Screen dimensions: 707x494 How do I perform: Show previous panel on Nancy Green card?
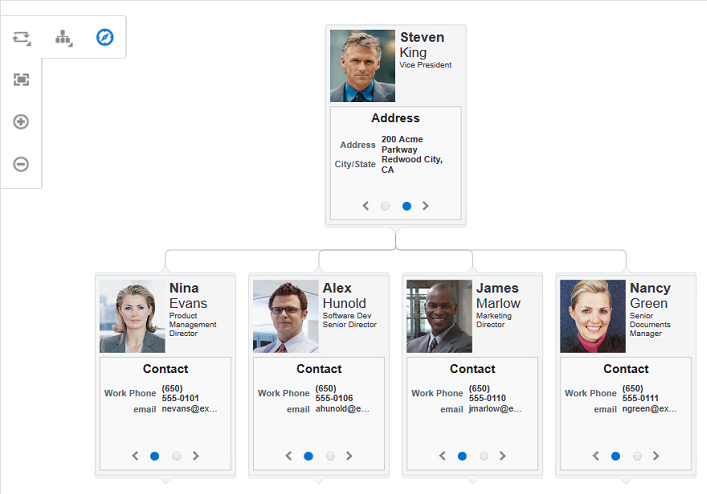(x=596, y=456)
